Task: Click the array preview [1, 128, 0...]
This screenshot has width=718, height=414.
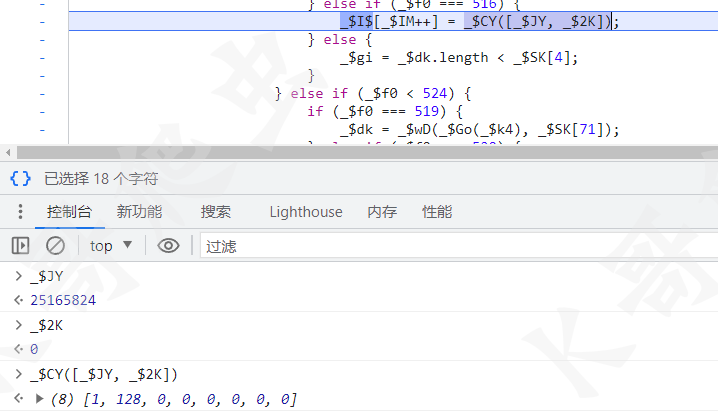Action: pos(190,399)
